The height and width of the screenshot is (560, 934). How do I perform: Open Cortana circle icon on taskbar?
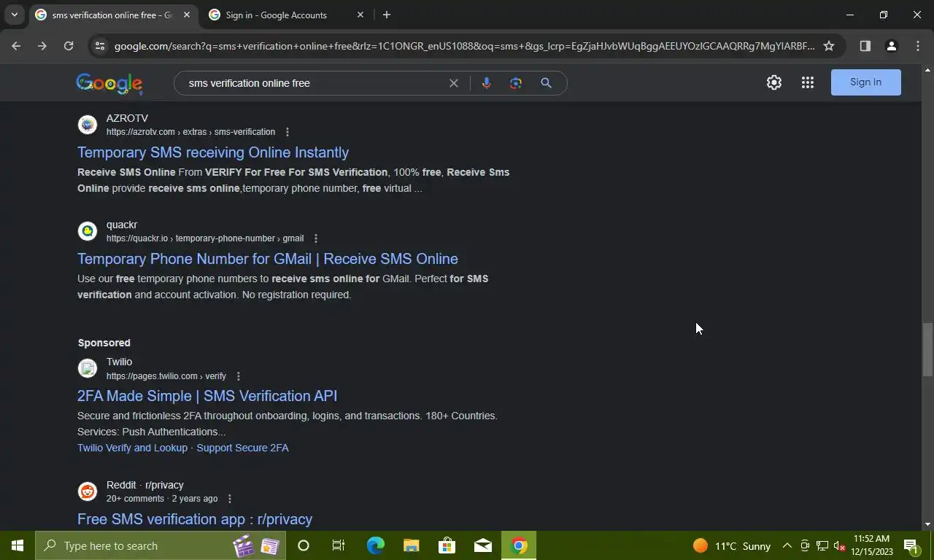tap(304, 545)
